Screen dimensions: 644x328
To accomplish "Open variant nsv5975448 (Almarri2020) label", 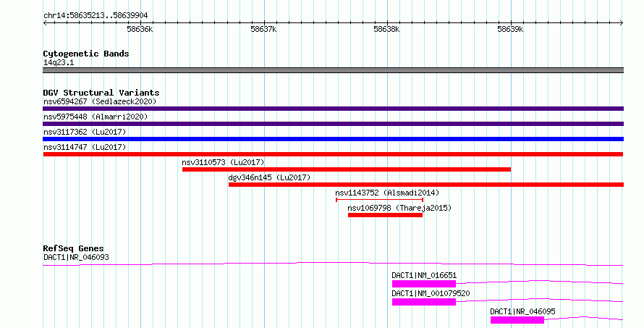I will click(x=96, y=117).
